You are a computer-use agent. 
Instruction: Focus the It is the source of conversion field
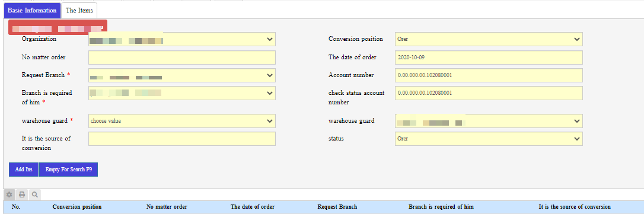point(182,139)
